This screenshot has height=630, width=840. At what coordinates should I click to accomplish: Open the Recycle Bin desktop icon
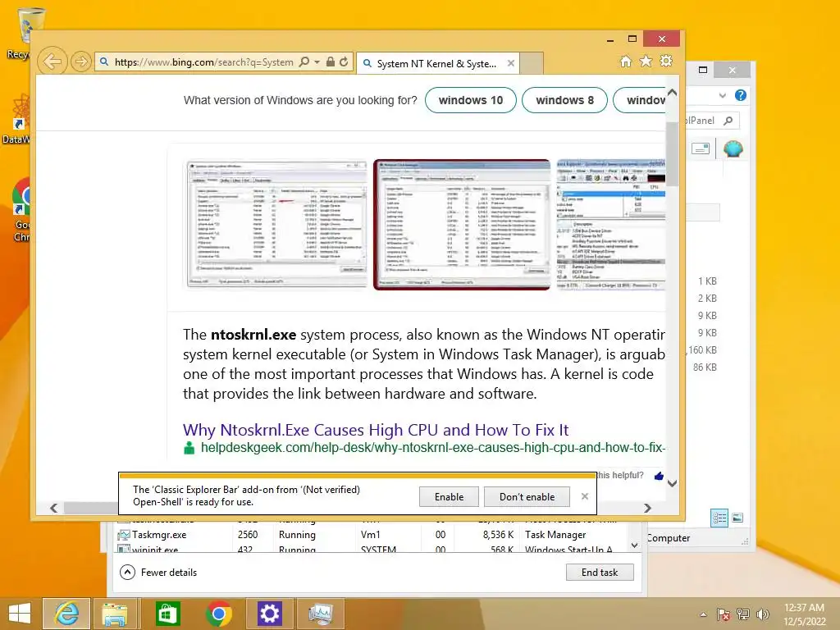(19, 33)
